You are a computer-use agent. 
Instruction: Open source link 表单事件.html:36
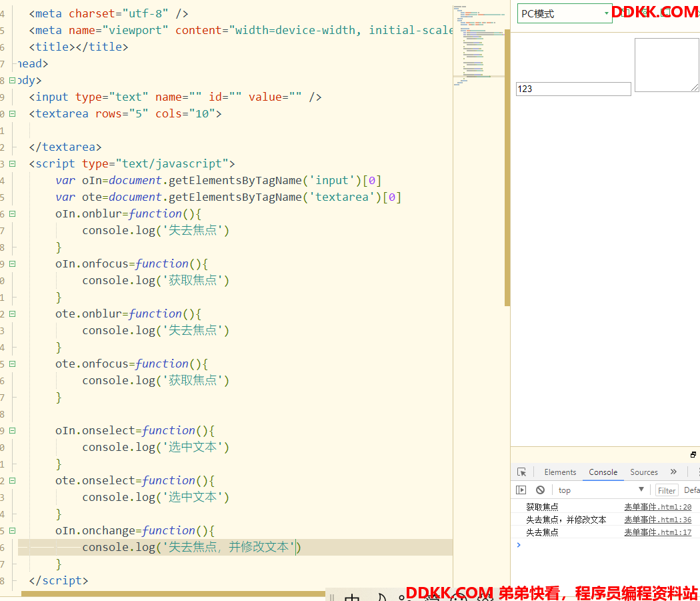pyautogui.click(x=657, y=520)
